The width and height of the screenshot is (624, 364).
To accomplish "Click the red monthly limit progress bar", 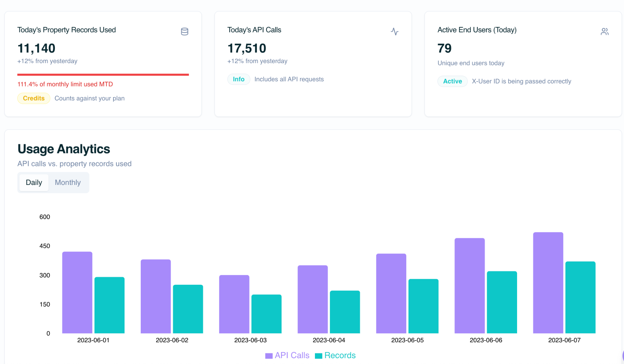I will click(x=103, y=75).
